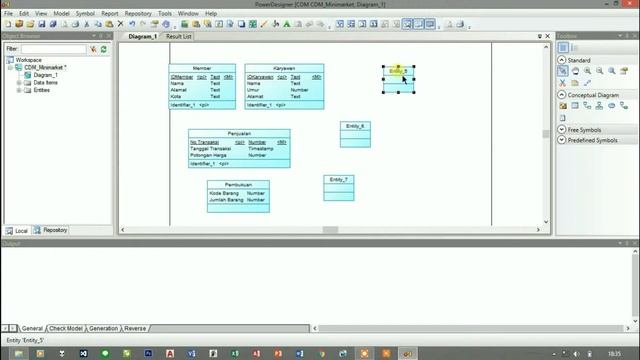Select the Diagram_1 tab
The width and height of the screenshot is (640, 360).
pyautogui.click(x=142, y=36)
